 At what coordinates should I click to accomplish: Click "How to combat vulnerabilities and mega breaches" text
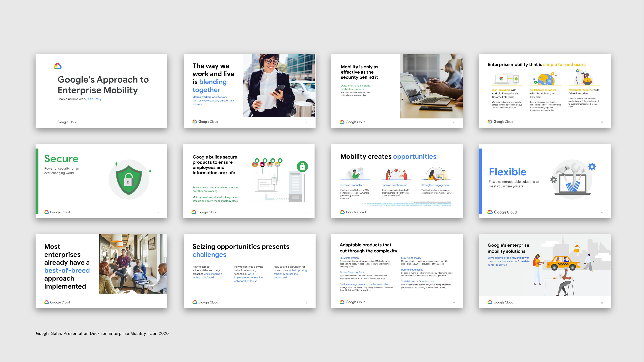pyautogui.click(x=207, y=272)
